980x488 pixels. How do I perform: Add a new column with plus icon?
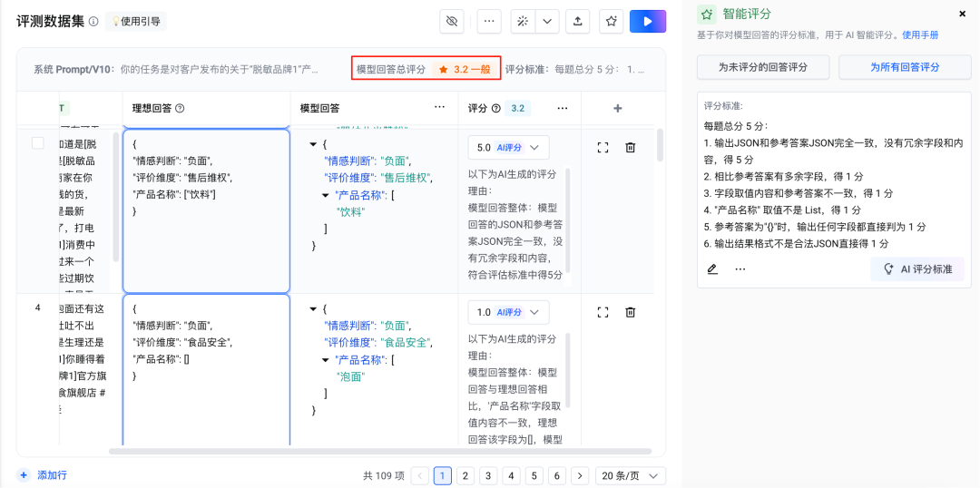click(618, 108)
